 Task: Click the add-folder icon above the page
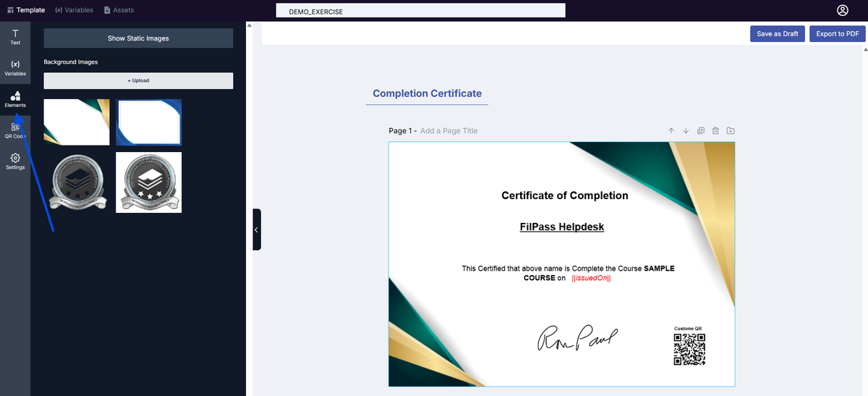pyautogui.click(x=731, y=131)
